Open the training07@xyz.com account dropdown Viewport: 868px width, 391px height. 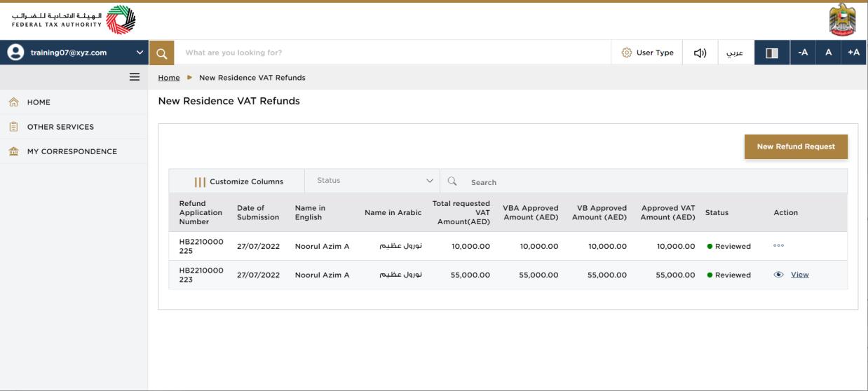point(74,53)
